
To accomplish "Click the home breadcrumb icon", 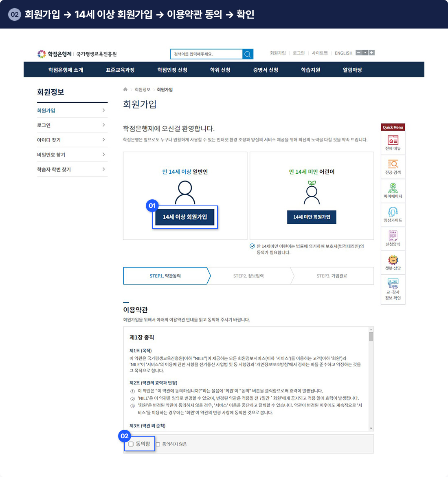I will click(x=125, y=90).
